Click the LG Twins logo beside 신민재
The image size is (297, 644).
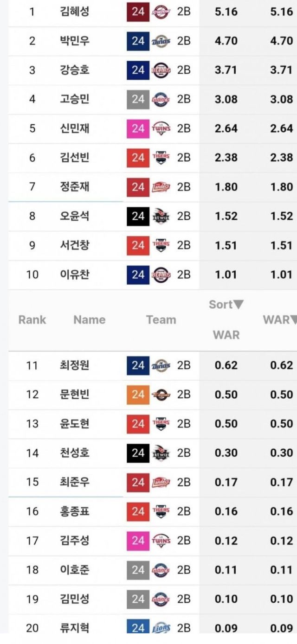click(161, 128)
